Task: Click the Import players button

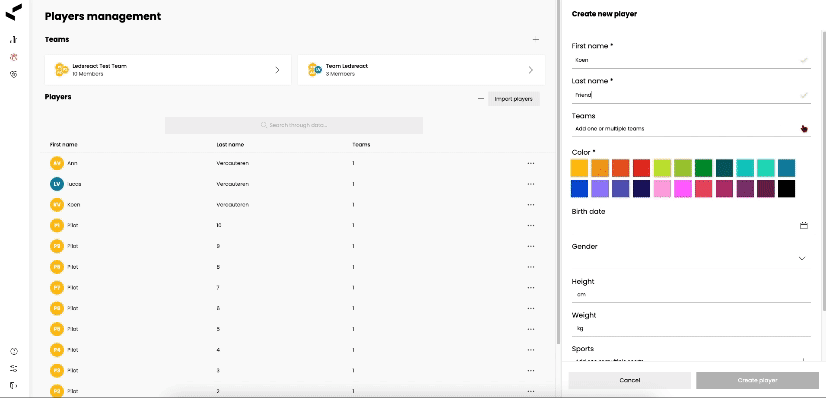Action: point(514,99)
